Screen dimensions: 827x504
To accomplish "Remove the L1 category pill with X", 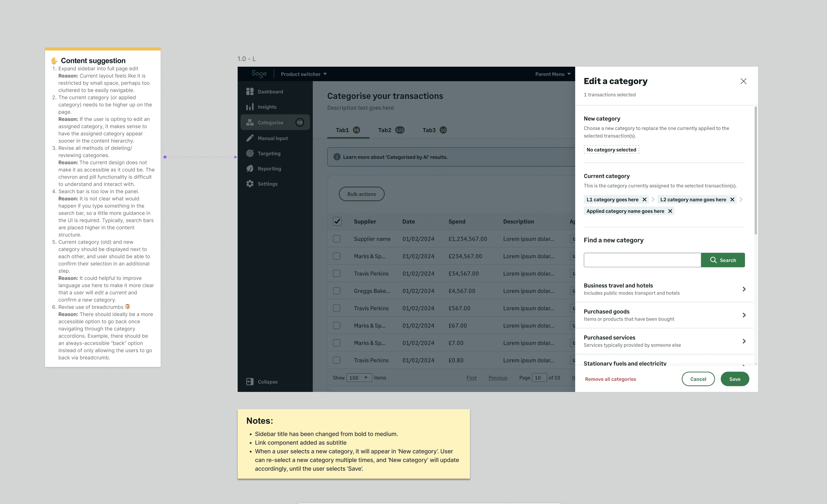I will point(645,200).
